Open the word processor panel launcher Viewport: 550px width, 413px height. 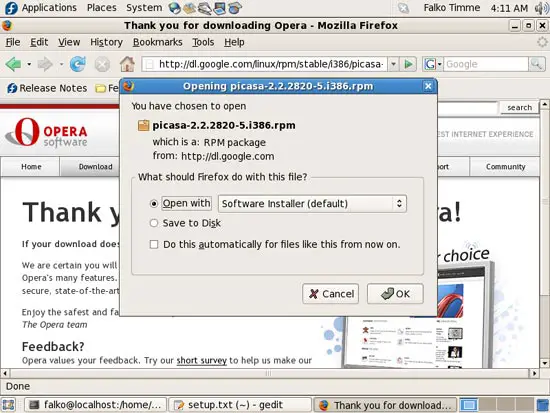coord(204,8)
